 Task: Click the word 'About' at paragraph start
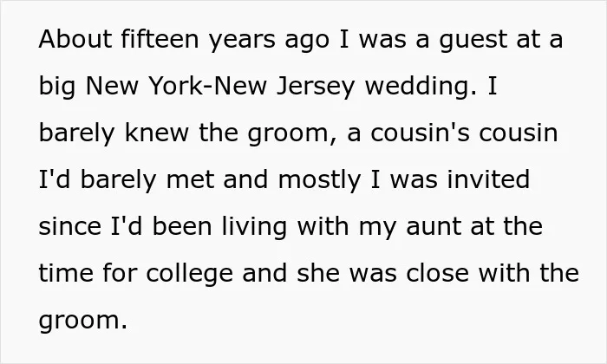(x=75, y=39)
